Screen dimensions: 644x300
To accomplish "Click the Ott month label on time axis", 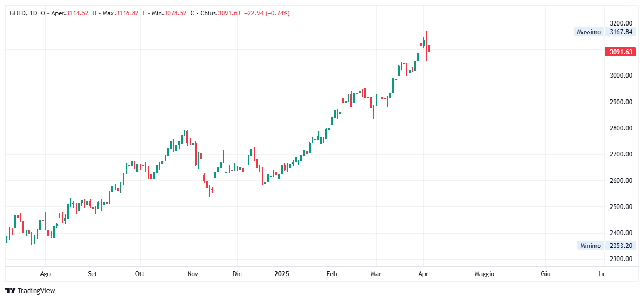I will tap(140, 274).
